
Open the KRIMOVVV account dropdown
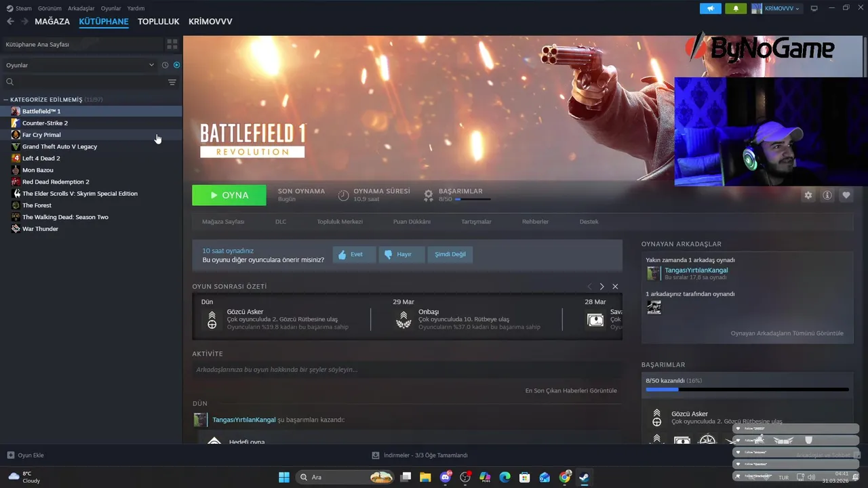click(x=776, y=8)
